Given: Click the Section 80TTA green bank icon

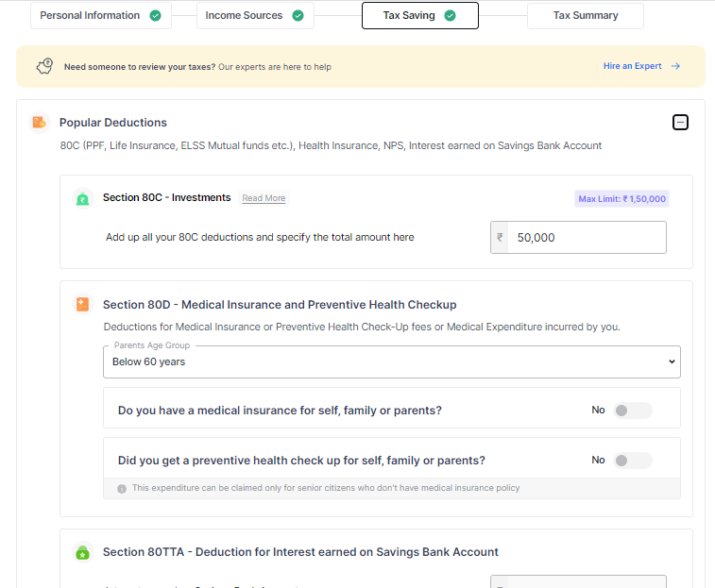Looking at the screenshot, I should pos(83,552).
